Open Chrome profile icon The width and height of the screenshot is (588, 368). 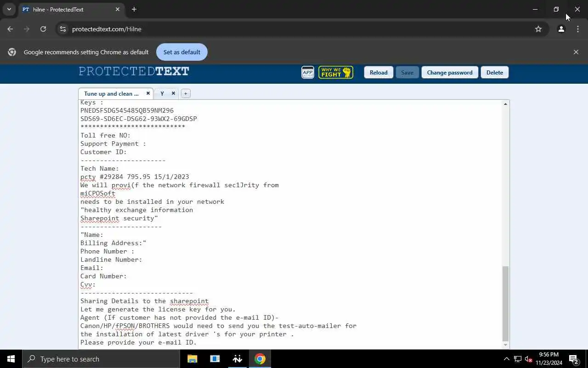tap(561, 29)
